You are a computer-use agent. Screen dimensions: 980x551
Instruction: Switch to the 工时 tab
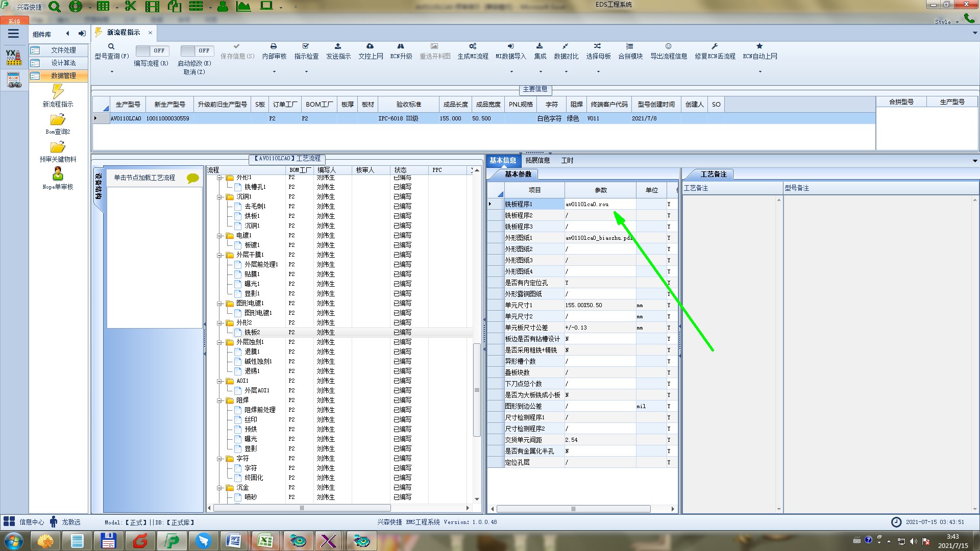(567, 160)
